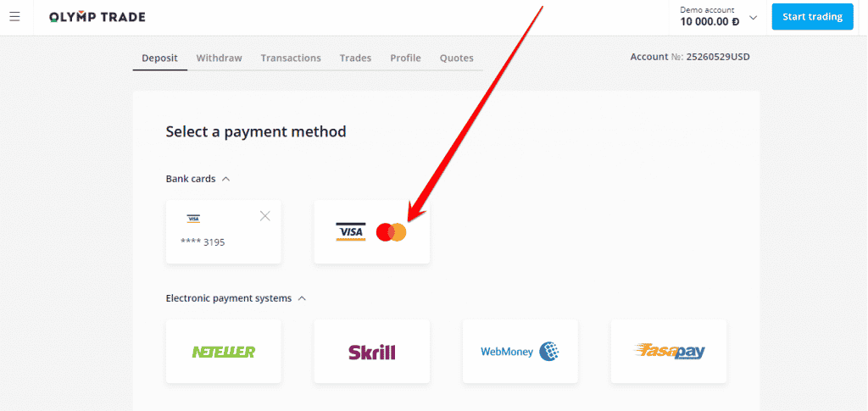Open the Quotes tab
The width and height of the screenshot is (868, 411).
coord(457,58)
